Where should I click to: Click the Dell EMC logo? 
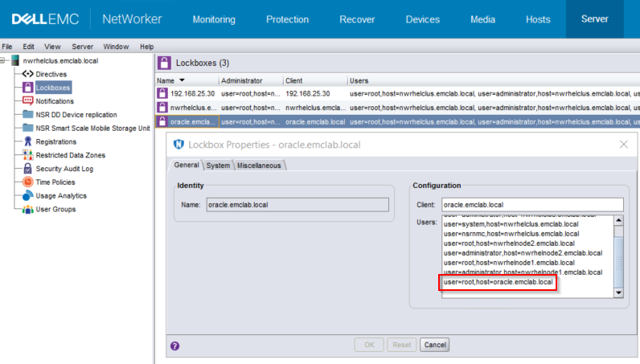click(45, 19)
